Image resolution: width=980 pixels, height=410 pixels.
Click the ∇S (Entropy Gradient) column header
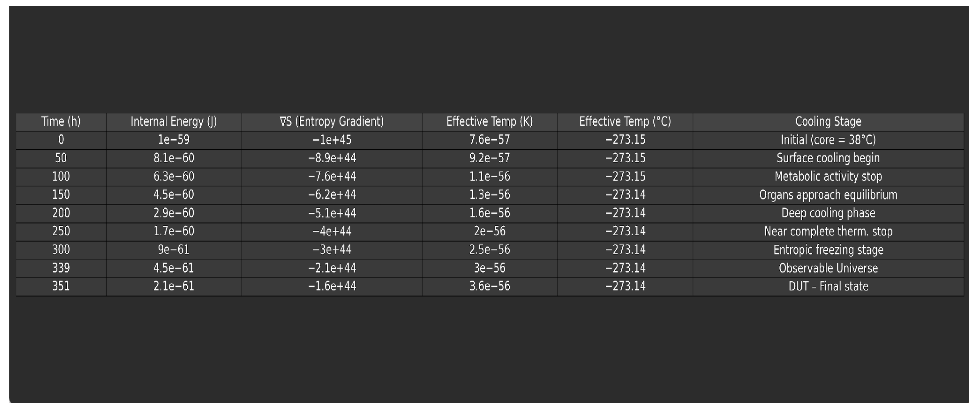pos(332,122)
